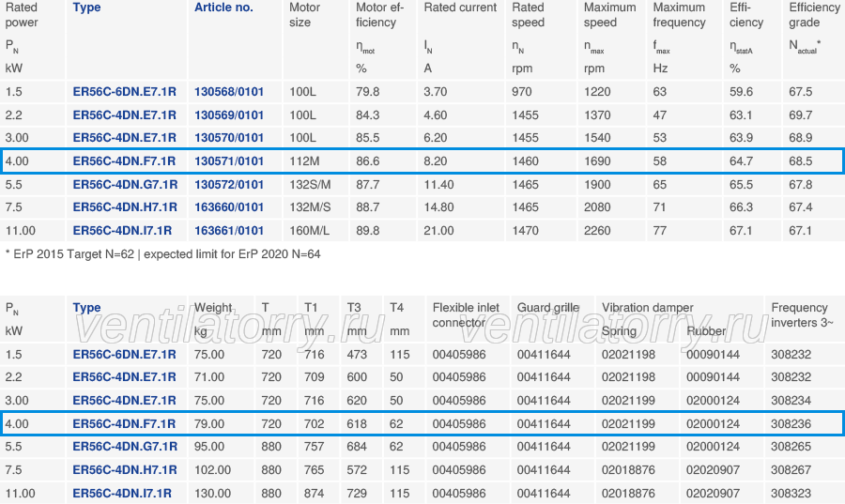Viewport: 845px width, 504px height.
Task: Select motor efficiency value 86.6
Action: coord(367,161)
